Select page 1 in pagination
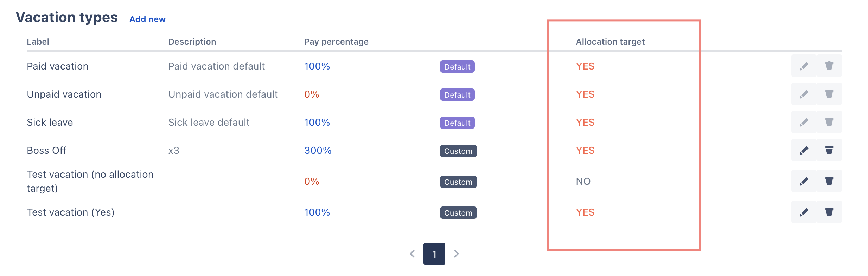 pyautogui.click(x=434, y=254)
